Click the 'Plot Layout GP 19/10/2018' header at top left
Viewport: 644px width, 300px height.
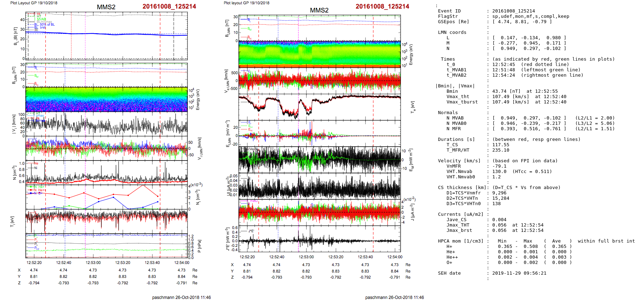pos(34,3)
